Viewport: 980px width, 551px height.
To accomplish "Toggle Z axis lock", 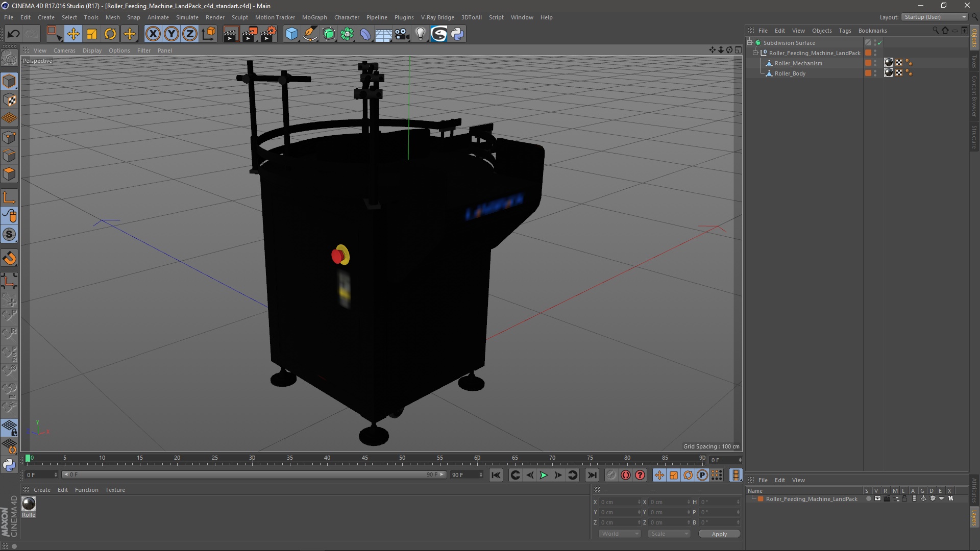I will 190,34.
